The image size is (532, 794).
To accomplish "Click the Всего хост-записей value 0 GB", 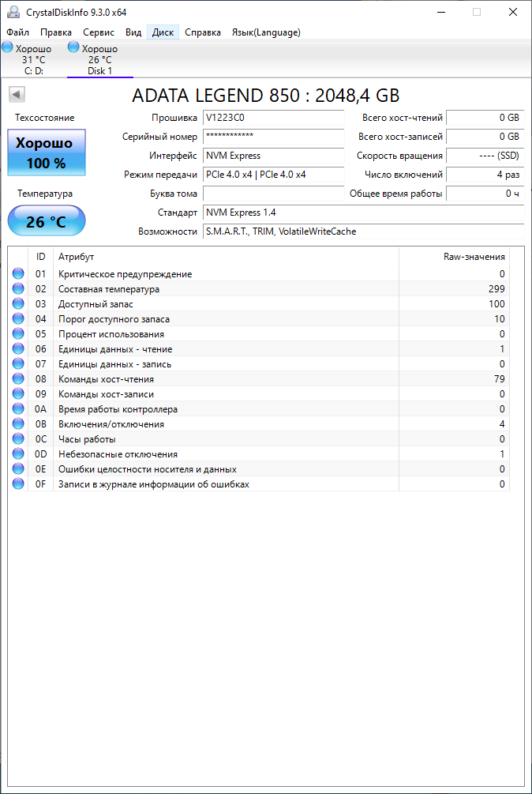I will pyautogui.click(x=485, y=137).
